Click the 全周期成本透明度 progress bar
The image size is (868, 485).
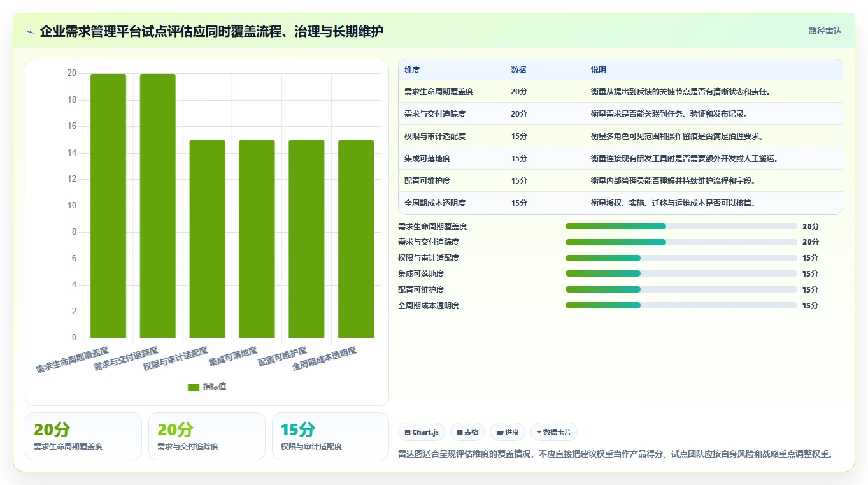pos(681,305)
